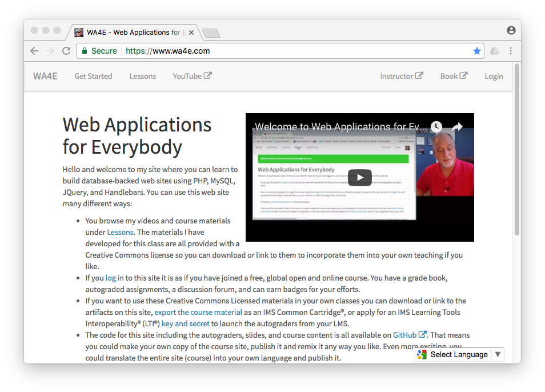This screenshot has width=545, height=392.
Task: Click the 'log in' text link
Action: [114, 278]
